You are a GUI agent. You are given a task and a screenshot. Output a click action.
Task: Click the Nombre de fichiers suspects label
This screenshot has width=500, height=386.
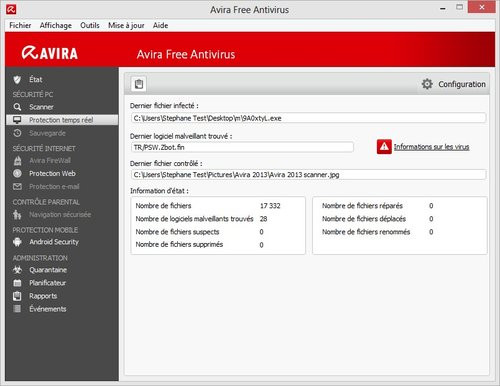[x=177, y=232]
